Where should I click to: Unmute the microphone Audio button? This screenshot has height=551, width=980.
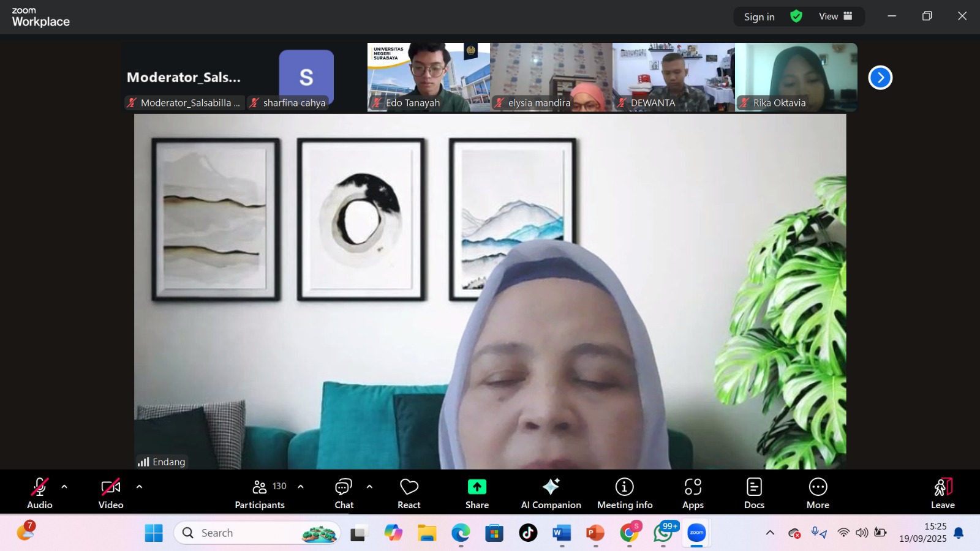39,493
